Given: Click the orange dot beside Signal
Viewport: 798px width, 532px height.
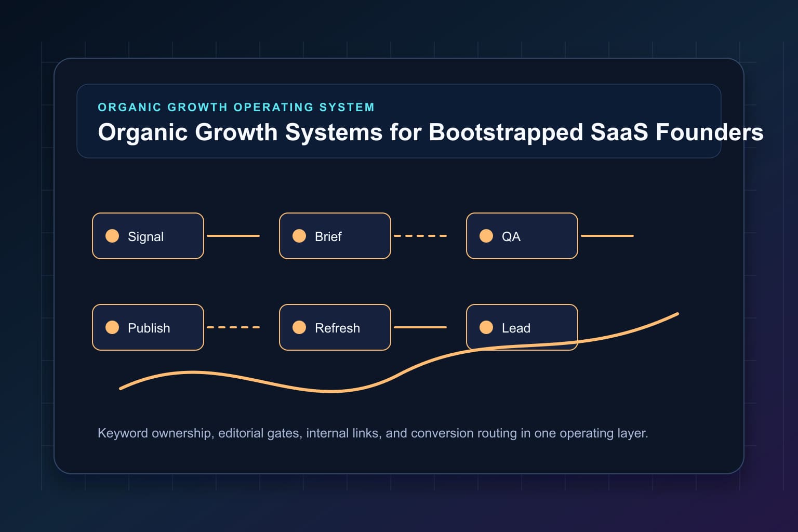Looking at the screenshot, I should point(112,236).
